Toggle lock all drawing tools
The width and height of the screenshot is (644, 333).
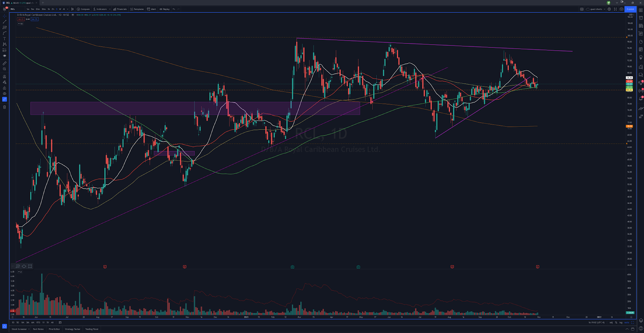pyautogui.click(x=4, y=88)
